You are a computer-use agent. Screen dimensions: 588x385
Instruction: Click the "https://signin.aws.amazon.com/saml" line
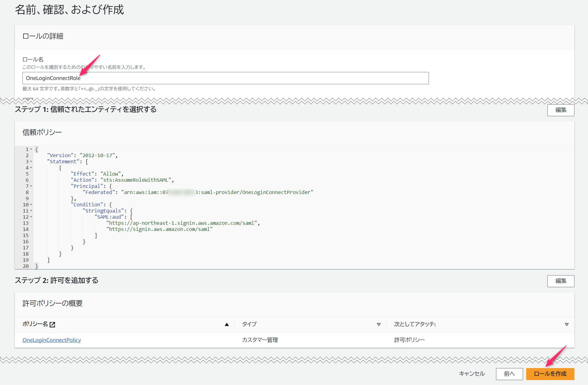tap(159, 229)
